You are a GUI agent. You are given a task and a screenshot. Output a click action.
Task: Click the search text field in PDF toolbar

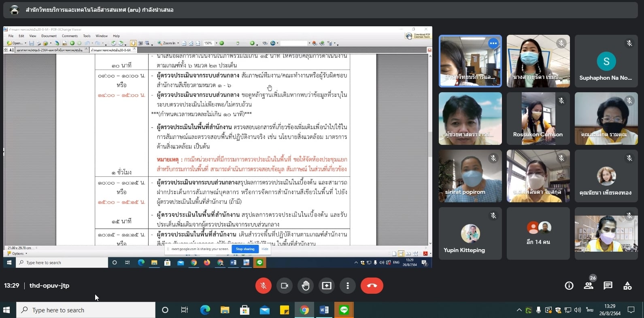click(x=294, y=43)
